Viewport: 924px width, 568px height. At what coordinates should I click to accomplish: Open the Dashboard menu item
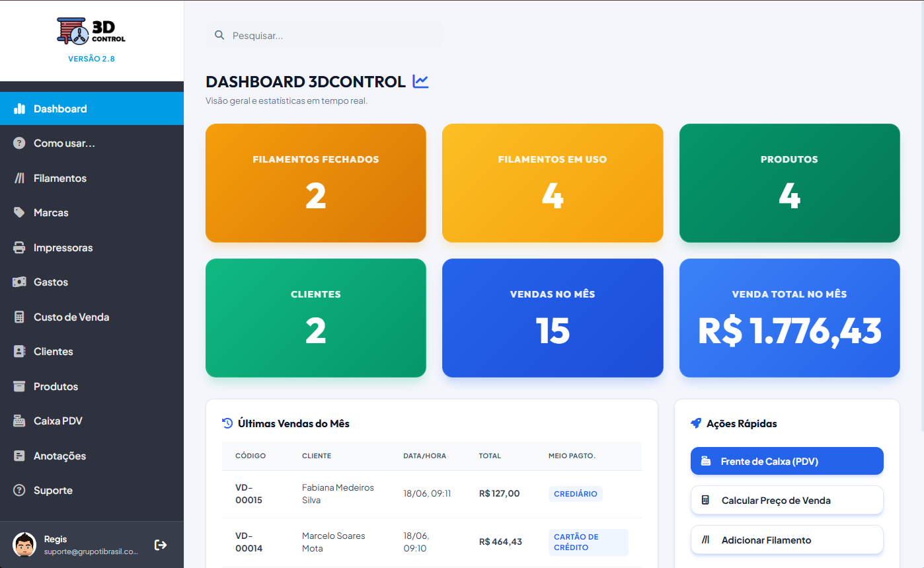(92, 108)
